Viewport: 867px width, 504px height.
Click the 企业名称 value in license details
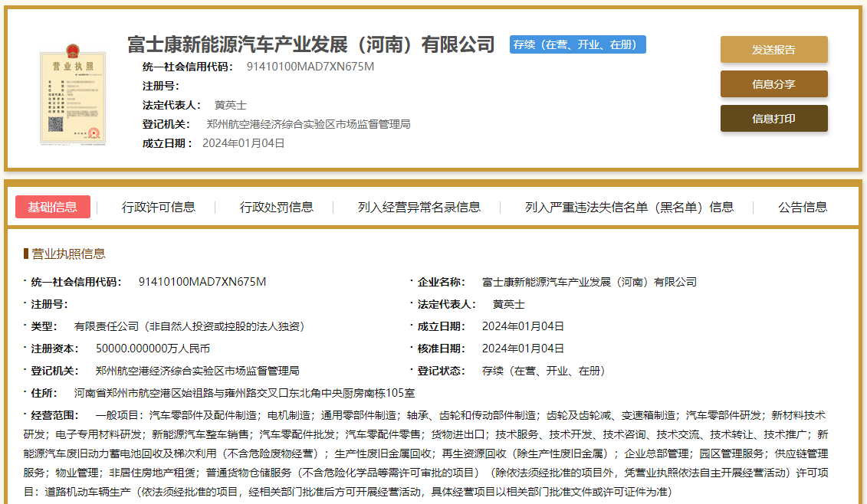point(589,282)
